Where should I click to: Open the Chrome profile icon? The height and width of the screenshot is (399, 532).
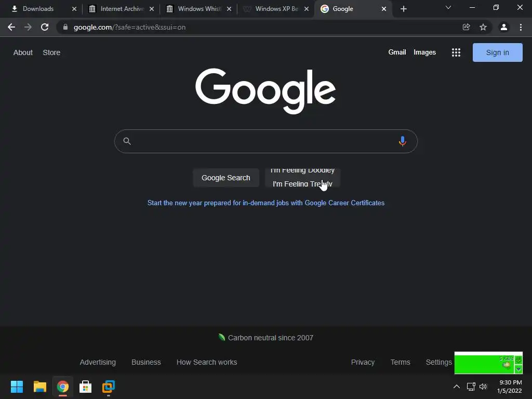(x=504, y=27)
